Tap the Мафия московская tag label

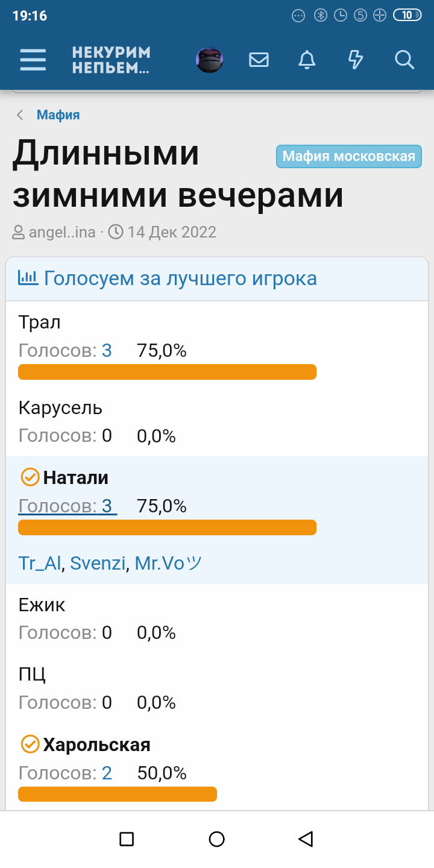pos(349,157)
